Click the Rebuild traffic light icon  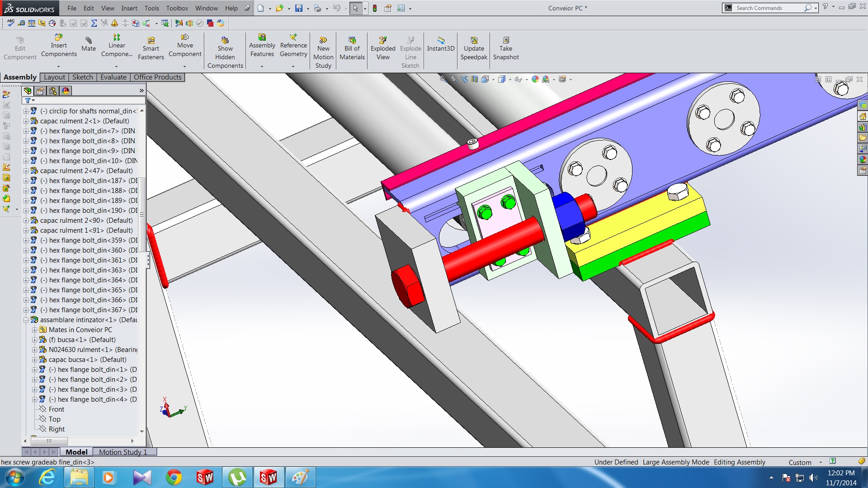375,8
